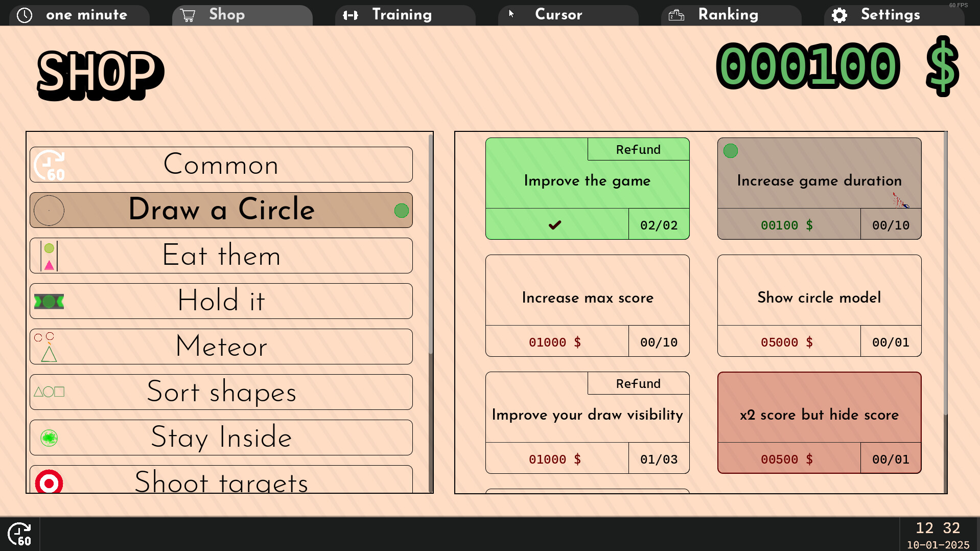Toggle the green dot on Increase game duration
Screen dimensions: 980x551
[x=730, y=151]
